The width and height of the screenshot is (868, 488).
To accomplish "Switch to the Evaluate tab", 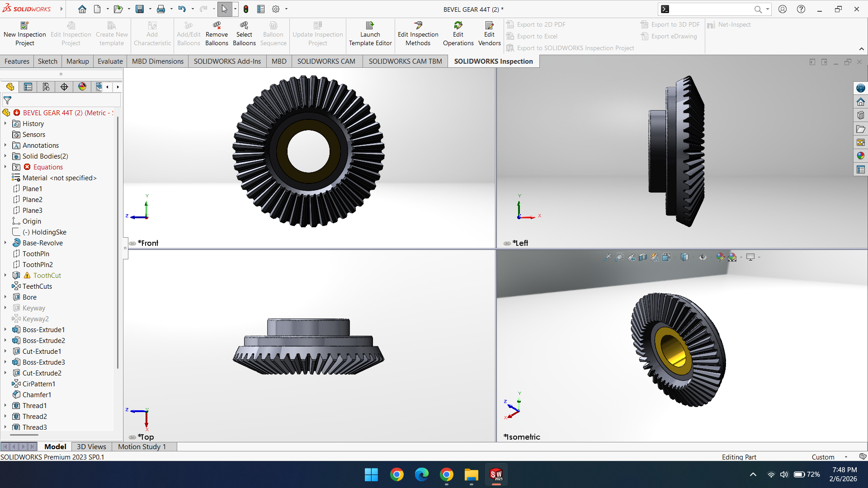I will [x=110, y=61].
